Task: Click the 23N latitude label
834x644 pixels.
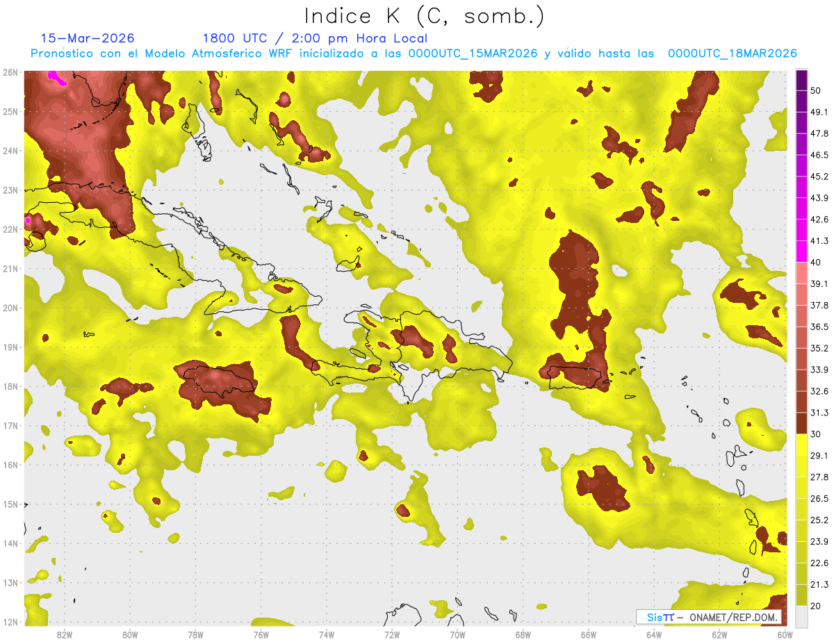Action: [10, 190]
